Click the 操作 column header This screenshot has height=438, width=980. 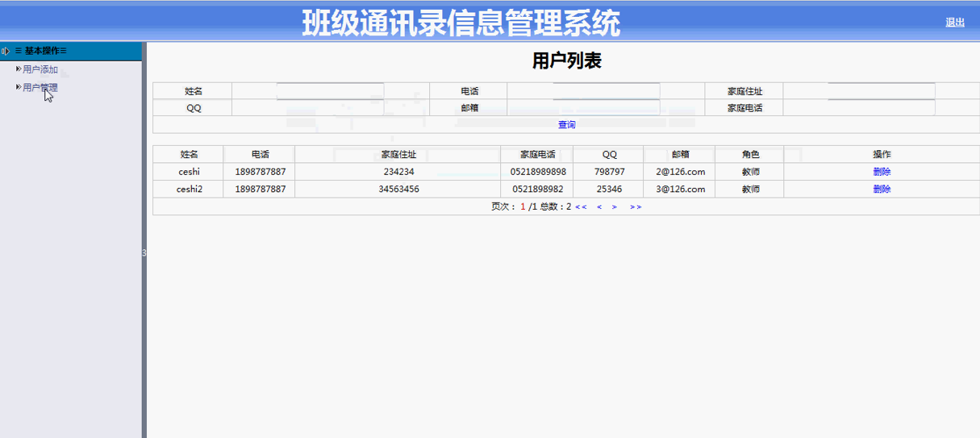tap(882, 155)
